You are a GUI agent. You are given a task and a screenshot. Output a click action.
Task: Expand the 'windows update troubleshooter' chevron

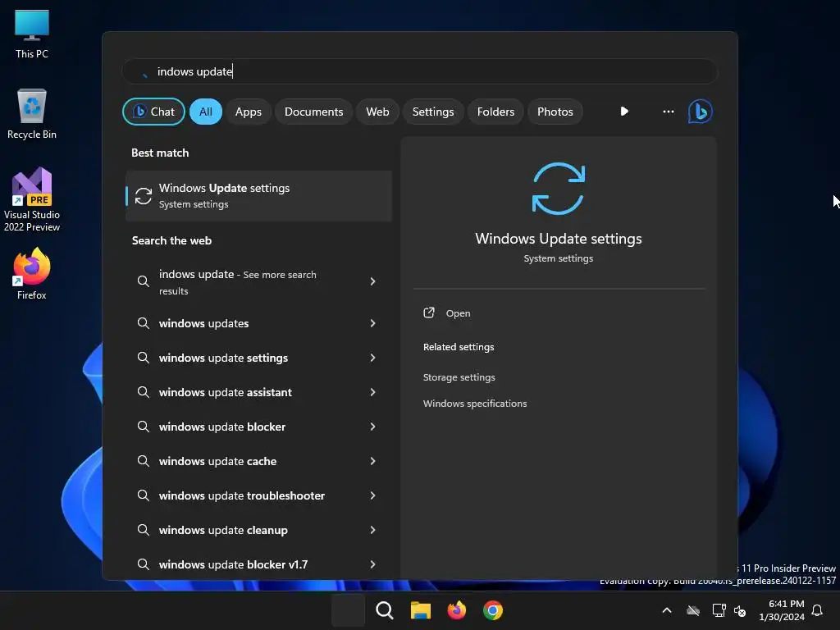(372, 495)
